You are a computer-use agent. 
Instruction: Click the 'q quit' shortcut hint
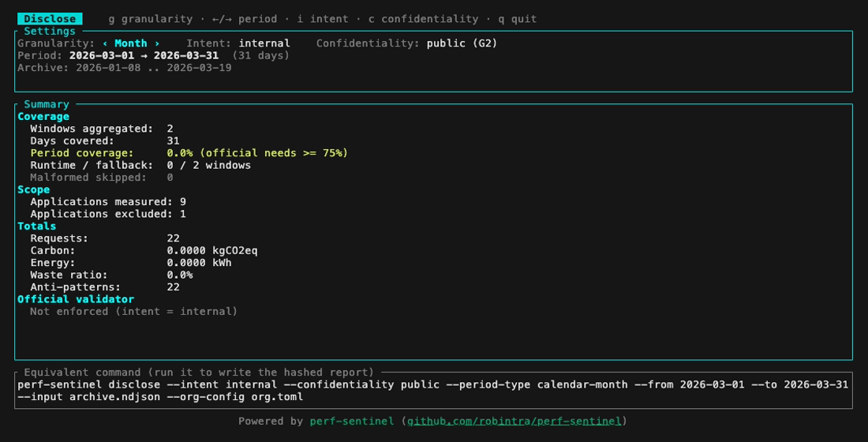coord(518,19)
